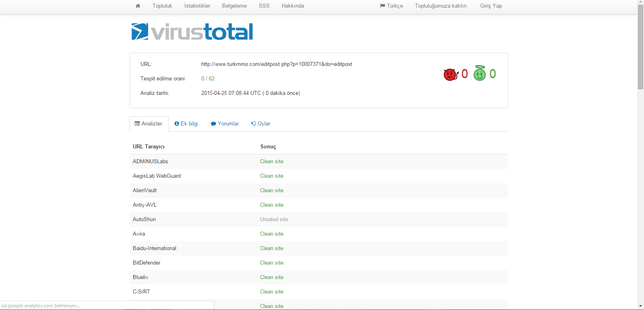The width and height of the screenshot is (644, 310).
Task: Click the red malicious vote count
Action: (464, 74)
